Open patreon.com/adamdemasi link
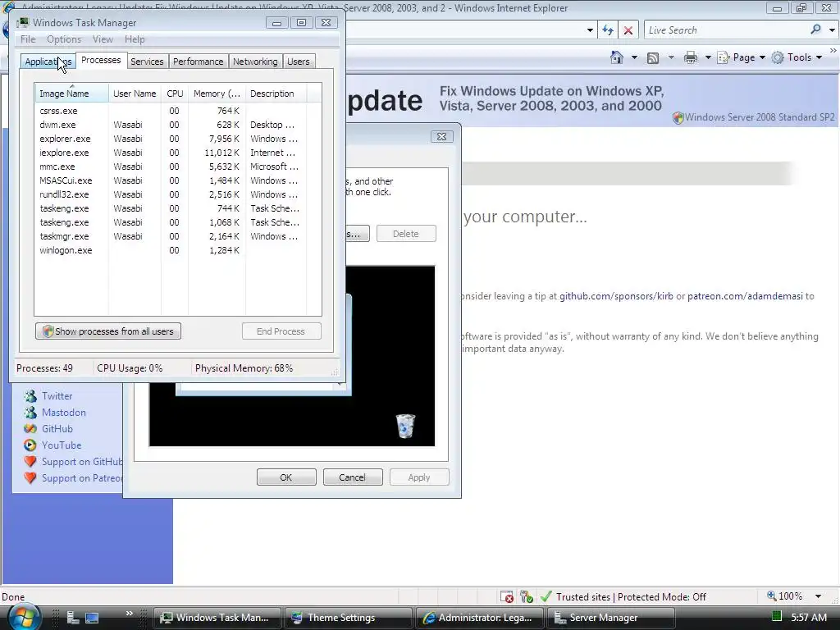Viewport: 840px width, 630px height. point(745,295)
